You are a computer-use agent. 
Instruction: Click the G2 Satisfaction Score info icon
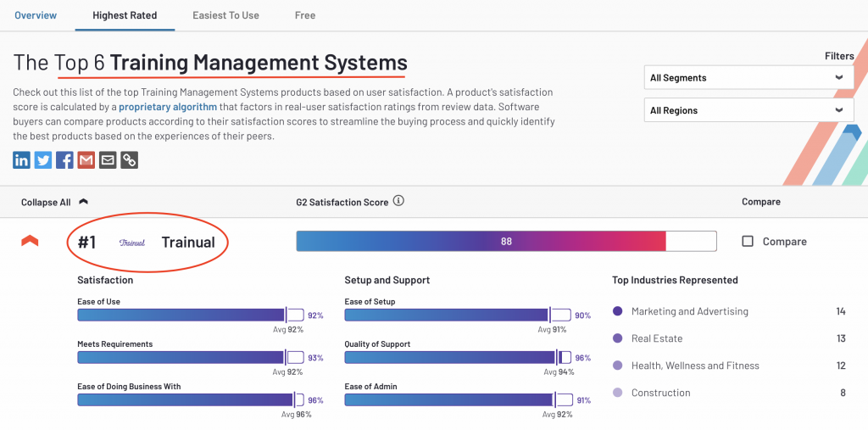pos(398,202)
